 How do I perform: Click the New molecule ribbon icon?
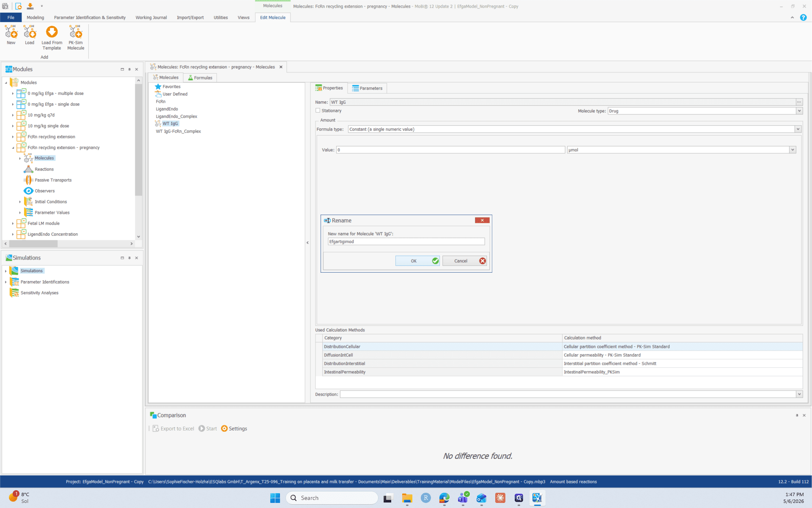tap(11, 32)
